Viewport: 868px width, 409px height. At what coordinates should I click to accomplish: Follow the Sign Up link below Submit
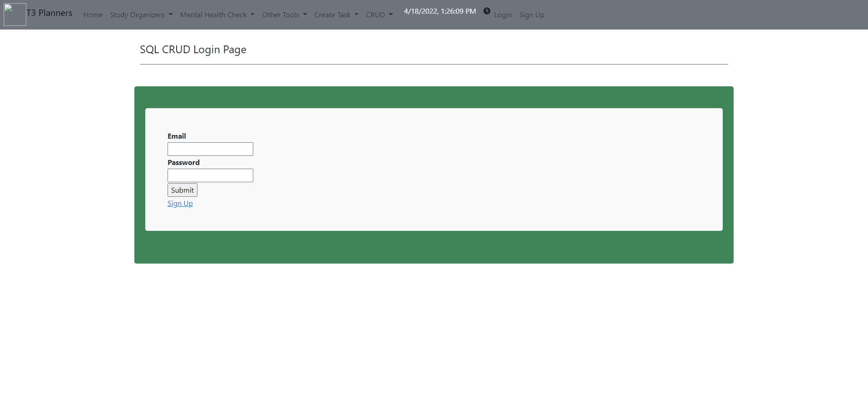pos(180,203)
